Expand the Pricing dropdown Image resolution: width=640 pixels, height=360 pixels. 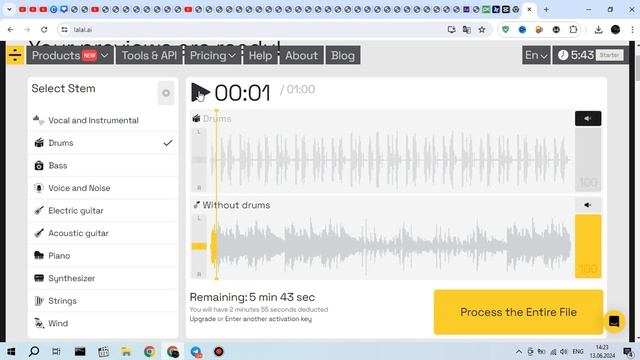pyautogui.click(x=213, y=56)
